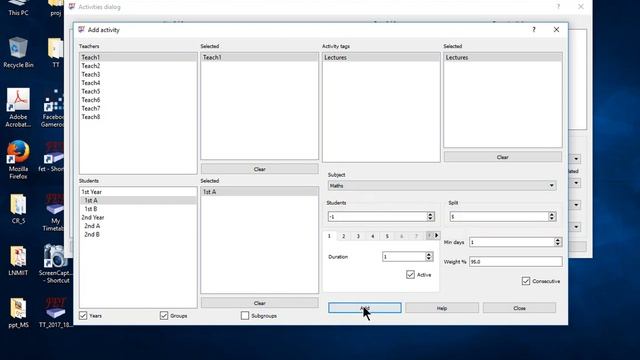Select Teach2 in Teachers list
The height and width of the screenshot is (360, 640).
coord(138,66)
